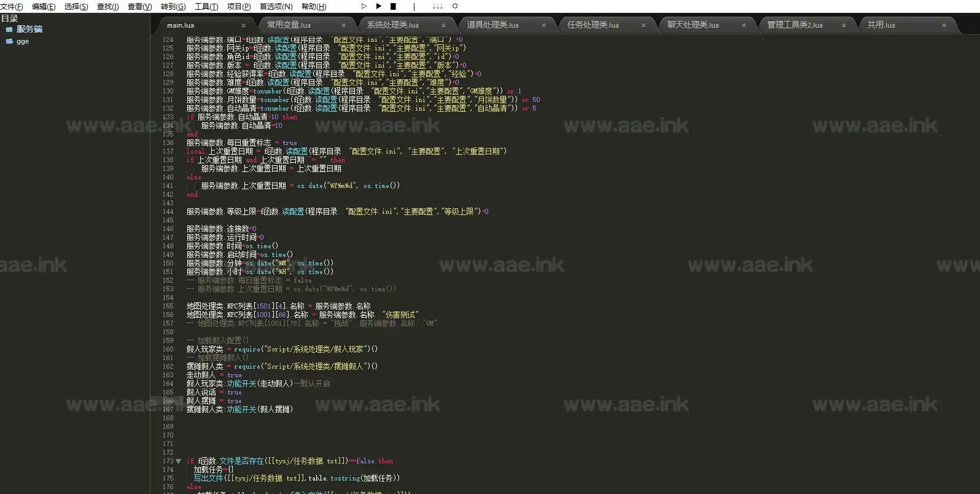Click the three-dots toolbar icon
This screenshot has width=980, height=494.
click(x=437, y=6)
